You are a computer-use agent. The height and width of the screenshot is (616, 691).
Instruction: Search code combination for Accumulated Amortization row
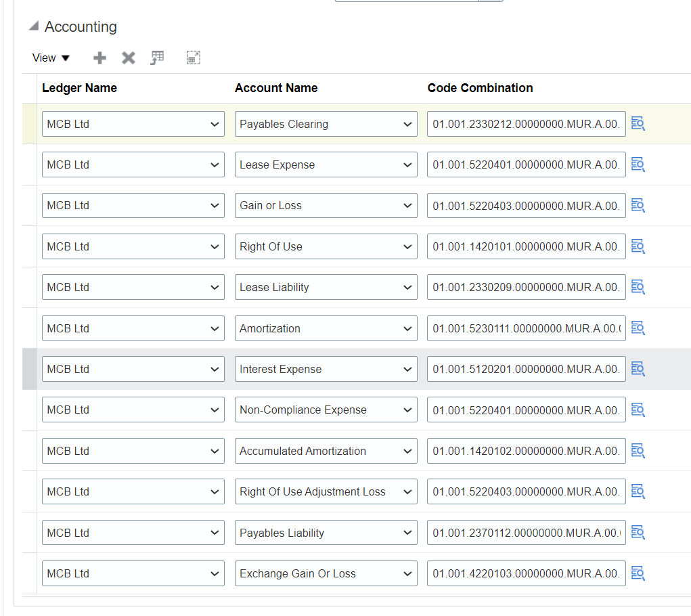[638, 451]
